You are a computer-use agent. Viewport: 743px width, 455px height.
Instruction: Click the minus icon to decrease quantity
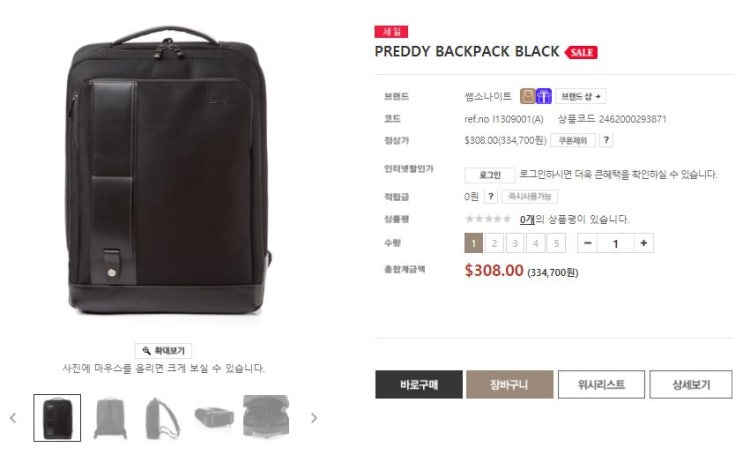pos(588,243)
